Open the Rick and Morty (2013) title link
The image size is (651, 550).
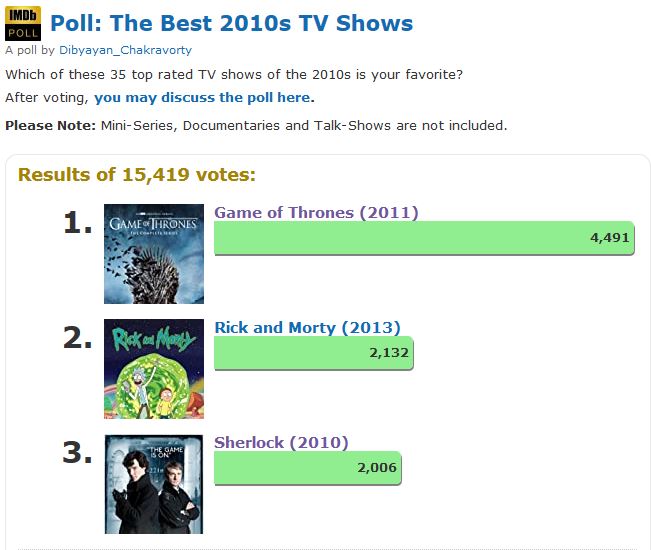(307, 327)
